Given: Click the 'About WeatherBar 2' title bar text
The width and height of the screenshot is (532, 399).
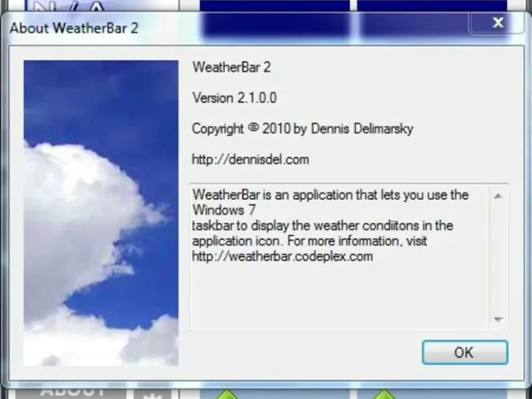Looking at the screenshot, I should coord(74,28).
